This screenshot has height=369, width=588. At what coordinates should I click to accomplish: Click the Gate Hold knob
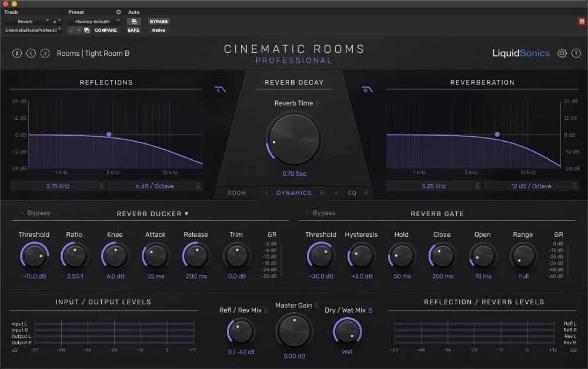(x=402, y=256)
